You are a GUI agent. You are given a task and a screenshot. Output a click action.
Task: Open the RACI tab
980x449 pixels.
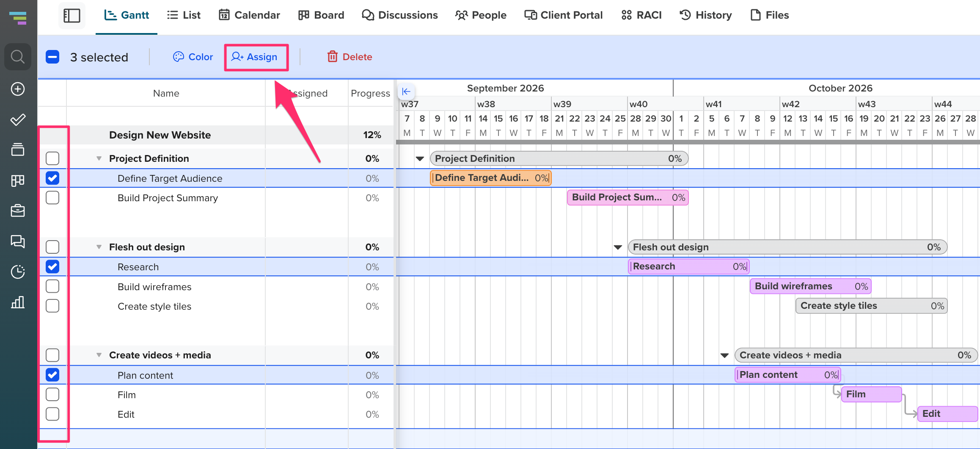(641, 15)
